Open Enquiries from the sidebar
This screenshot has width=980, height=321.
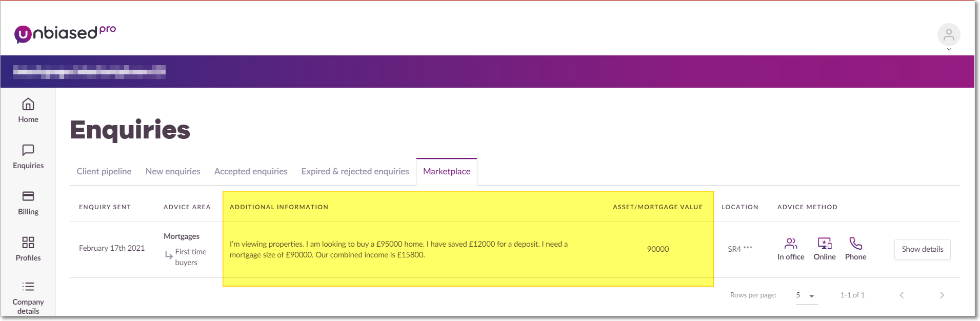coord(28,157)
